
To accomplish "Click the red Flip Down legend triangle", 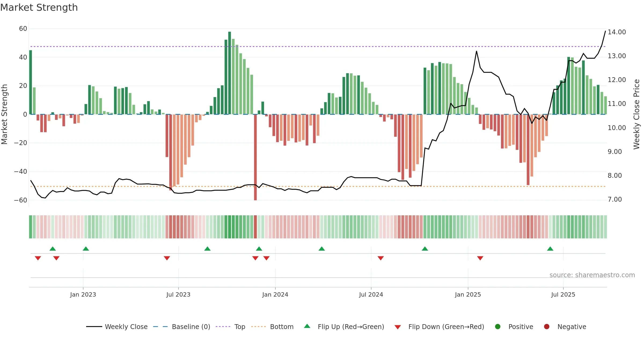I will click(398, 327).
